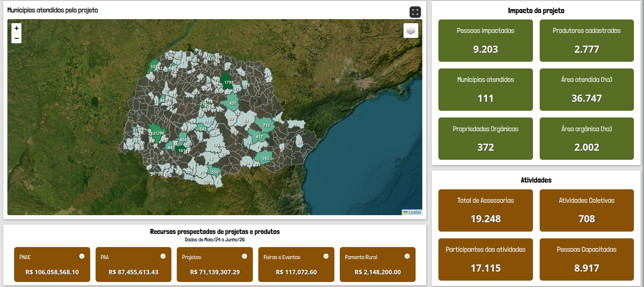
Task: Zoom in on the map
Action: pyautogui.click(x=16, y=28)
